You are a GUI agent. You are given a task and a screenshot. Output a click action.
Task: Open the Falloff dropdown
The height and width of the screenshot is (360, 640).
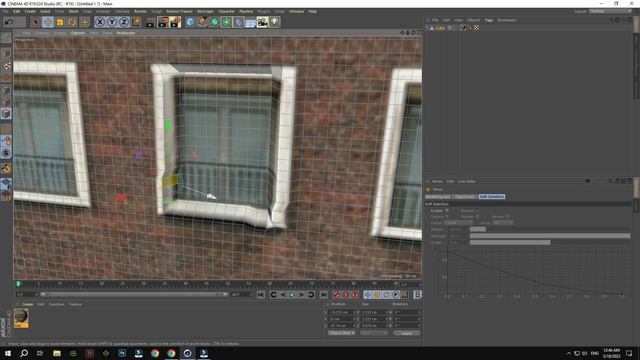click(458, 222)
